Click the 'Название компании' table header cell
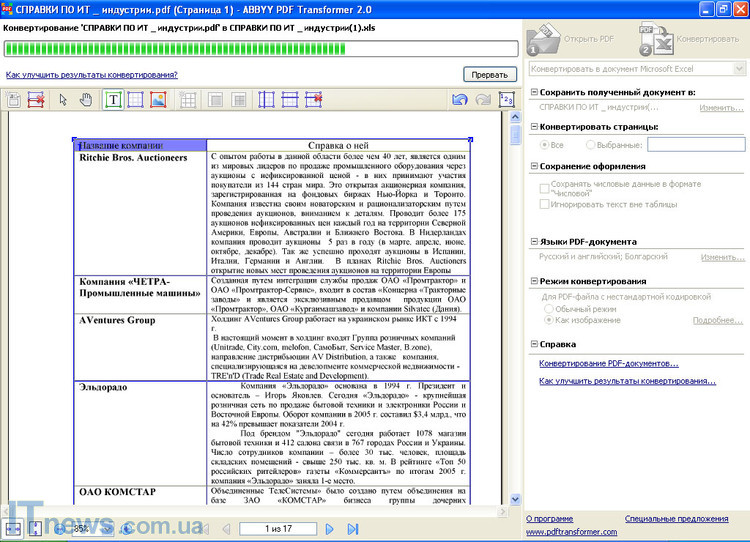This screenshot has height=542, width=750. pyautogui.click(x=140, y=145)
